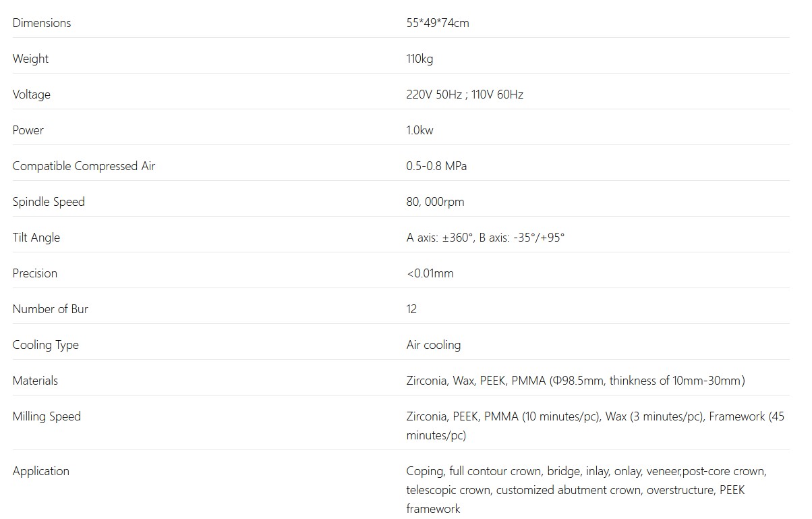Click the Tilt Angle label
Image resolution: width=812 pixels, height=519 pixels.
36,238
